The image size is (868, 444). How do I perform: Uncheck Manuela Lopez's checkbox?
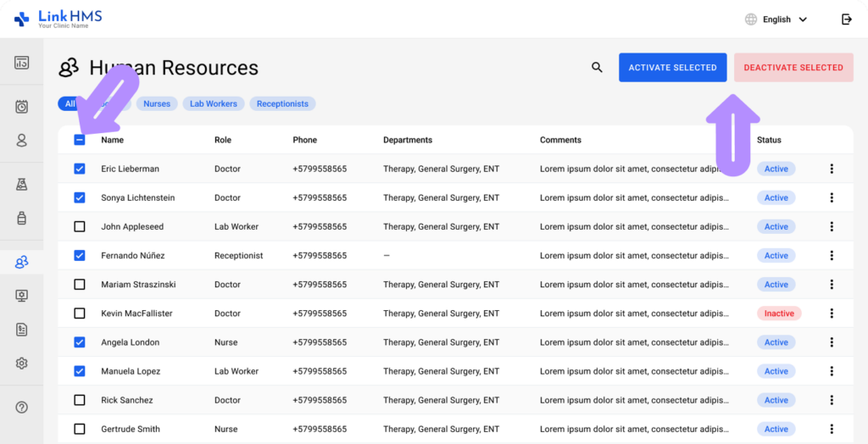click(80, 371)
